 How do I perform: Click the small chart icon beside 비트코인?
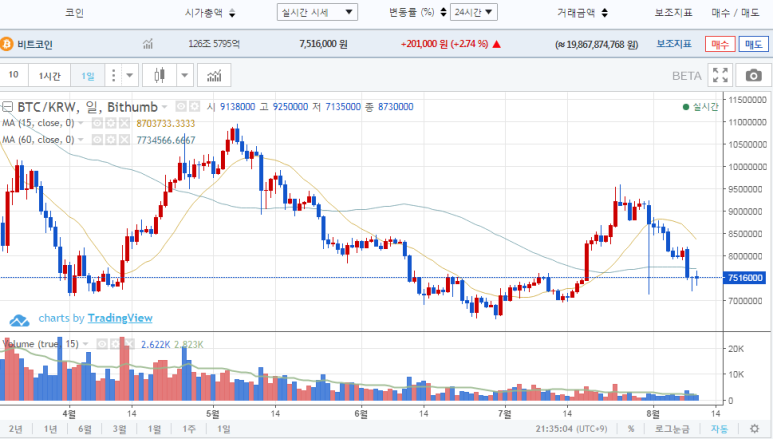tap(148, 45)
